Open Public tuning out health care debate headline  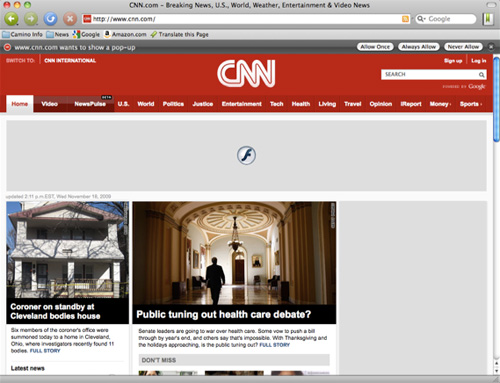224,314
